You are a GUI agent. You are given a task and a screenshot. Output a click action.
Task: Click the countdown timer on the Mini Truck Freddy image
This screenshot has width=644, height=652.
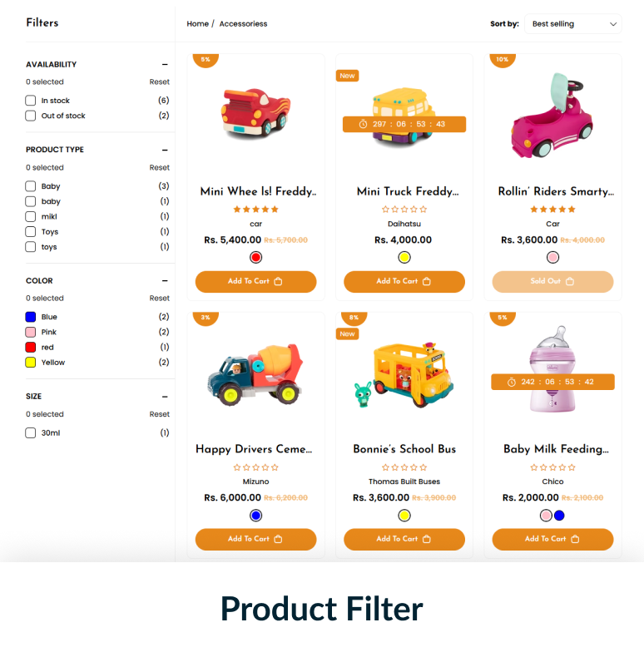(404, 124)
